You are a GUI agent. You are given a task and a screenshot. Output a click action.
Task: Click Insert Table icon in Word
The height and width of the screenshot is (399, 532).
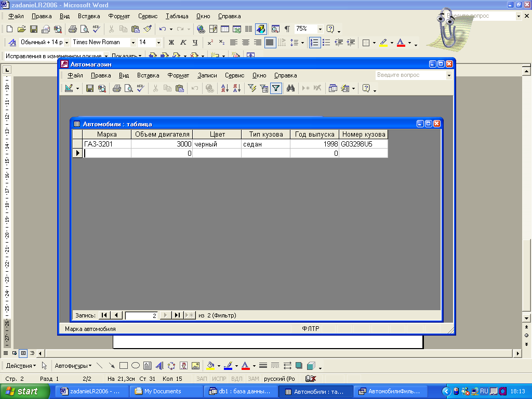click(224, 29)
